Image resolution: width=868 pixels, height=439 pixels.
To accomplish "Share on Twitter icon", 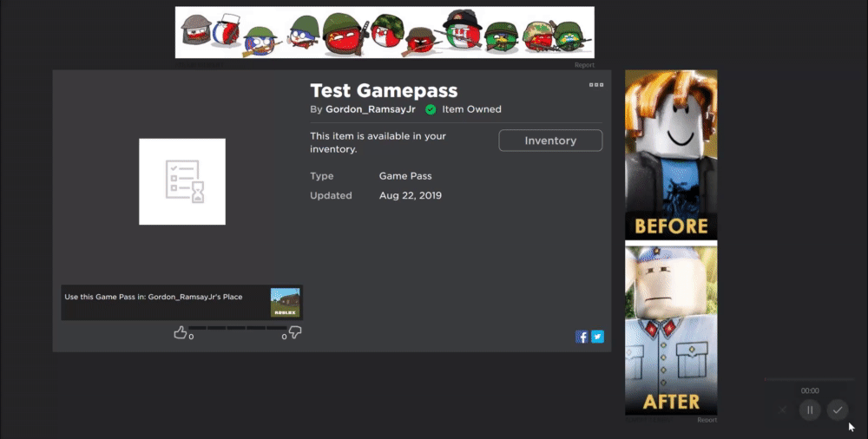I will coord(597,337).
